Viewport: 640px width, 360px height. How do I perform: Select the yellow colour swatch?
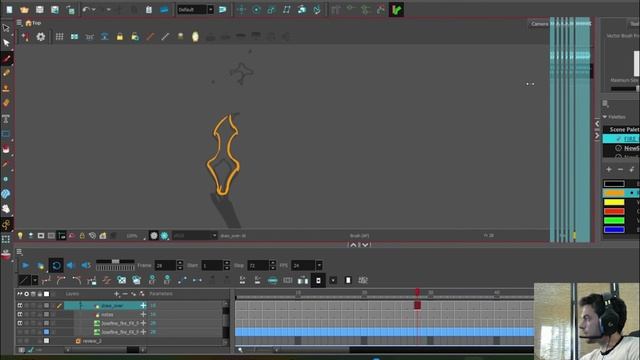[x=614, y=202]
